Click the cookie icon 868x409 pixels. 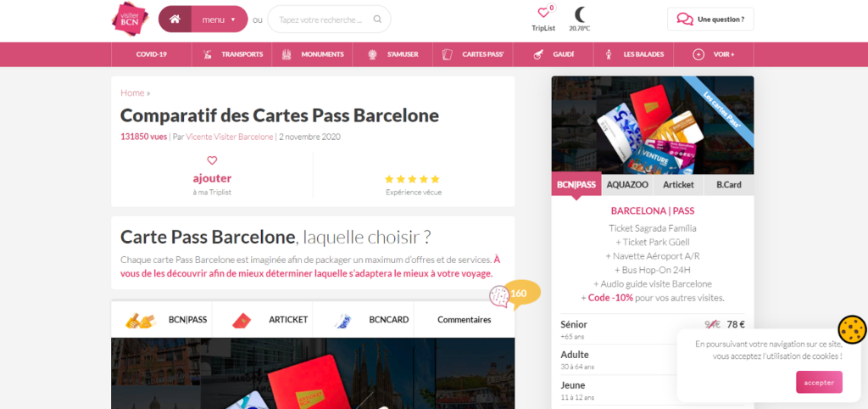[851, 330]
